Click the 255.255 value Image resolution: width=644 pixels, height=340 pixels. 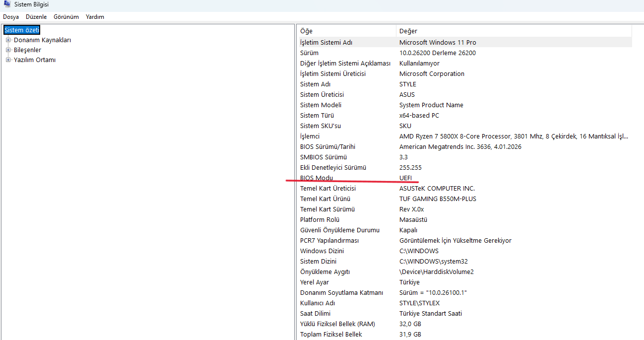[410, 168]
